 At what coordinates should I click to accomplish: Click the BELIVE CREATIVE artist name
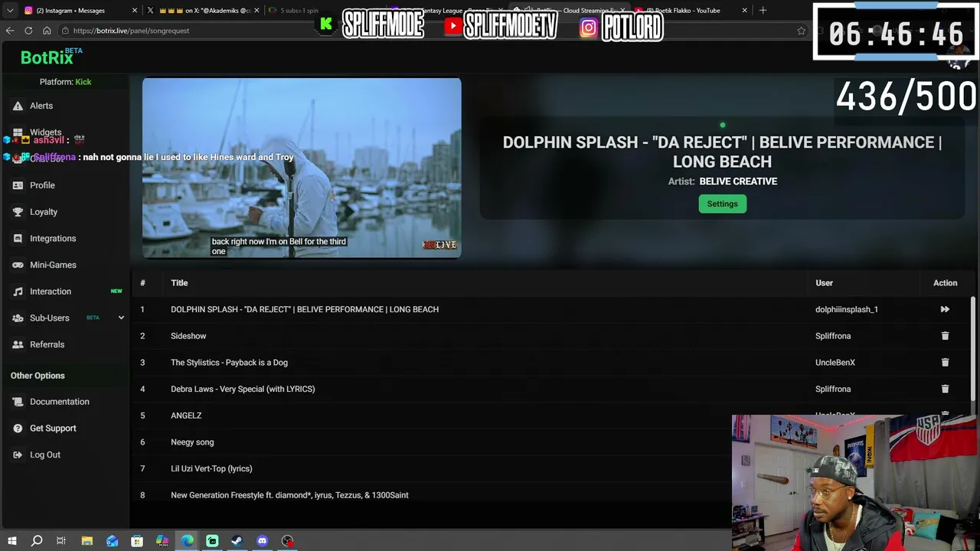[x=738, y=181]
